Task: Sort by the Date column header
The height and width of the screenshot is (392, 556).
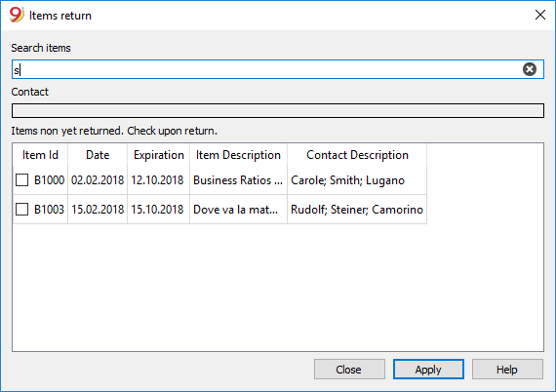Action: coord(98,155)
